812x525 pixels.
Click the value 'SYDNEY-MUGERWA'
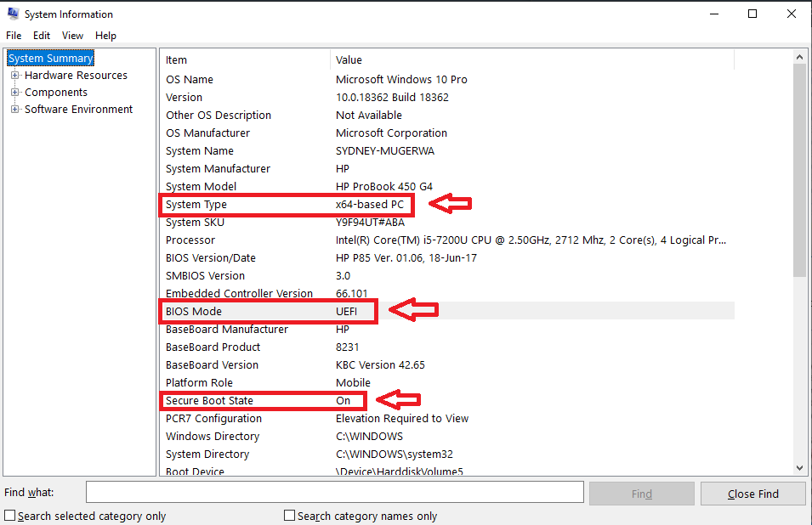click(385, 151)
